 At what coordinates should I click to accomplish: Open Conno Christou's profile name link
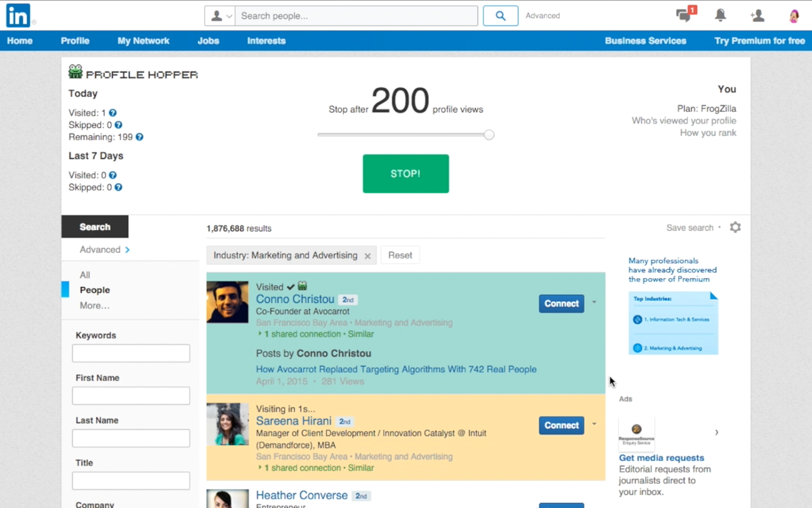coord(295,299)
